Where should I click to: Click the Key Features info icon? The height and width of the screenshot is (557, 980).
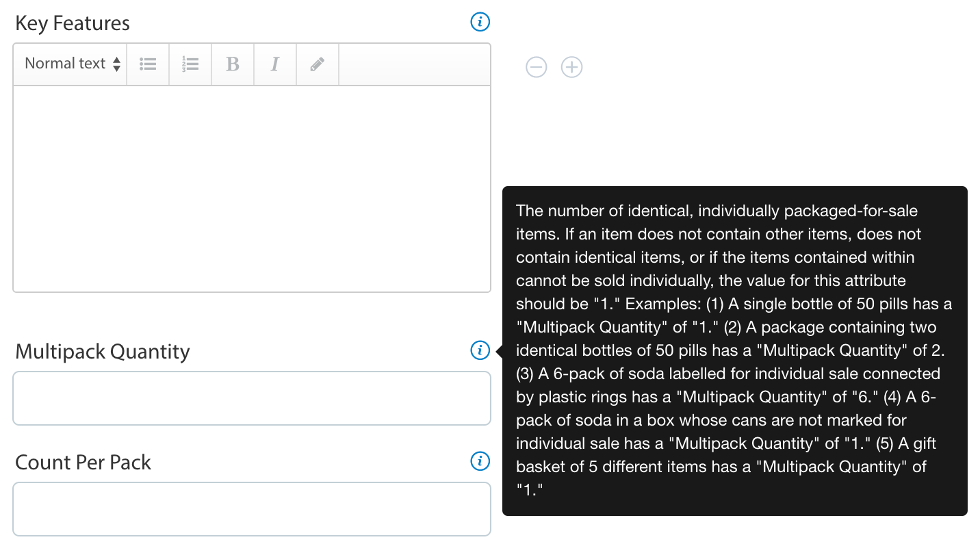tap(480, 22)
